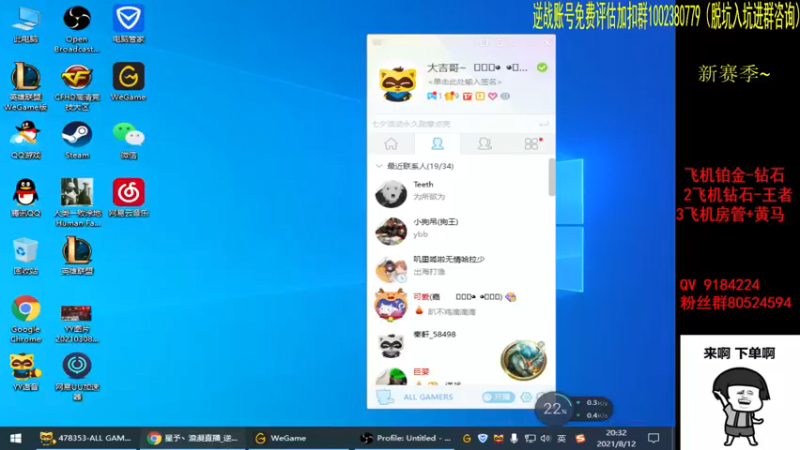Switch to the YY apps grid tab
Viewport: 800px width, 450px height.
click(531, 144)
